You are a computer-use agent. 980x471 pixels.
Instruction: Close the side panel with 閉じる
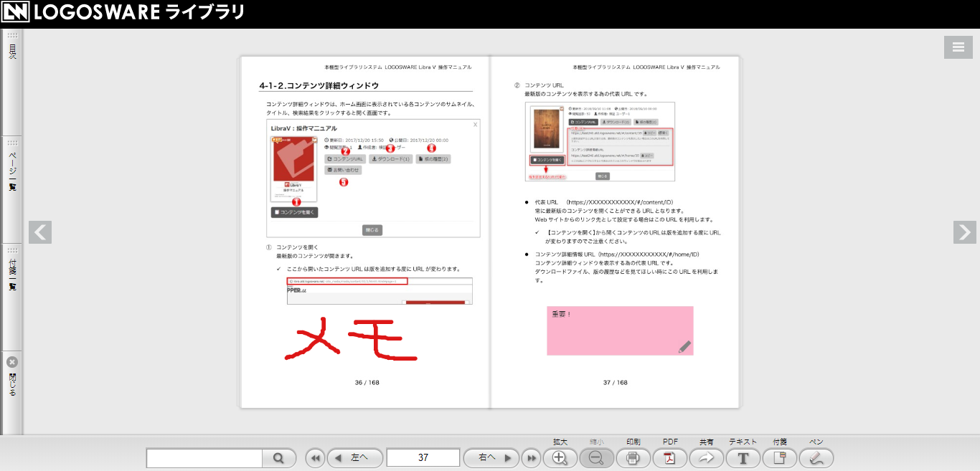(x=12, y=378)
